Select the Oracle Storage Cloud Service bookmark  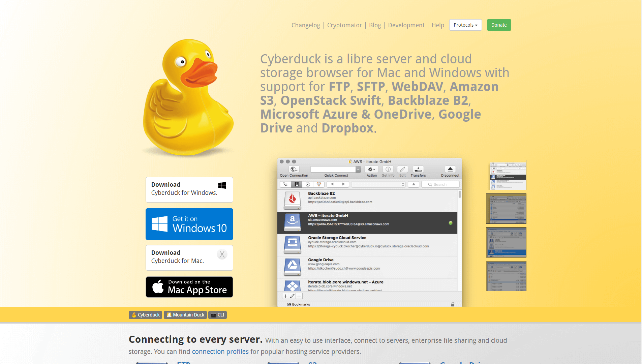pos(367,245)
